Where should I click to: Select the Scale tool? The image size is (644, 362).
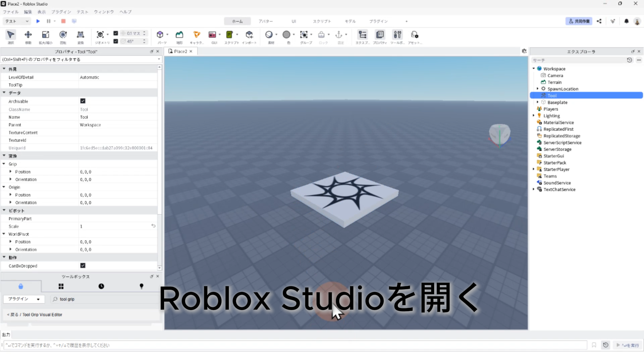click(x=46, y=35)
